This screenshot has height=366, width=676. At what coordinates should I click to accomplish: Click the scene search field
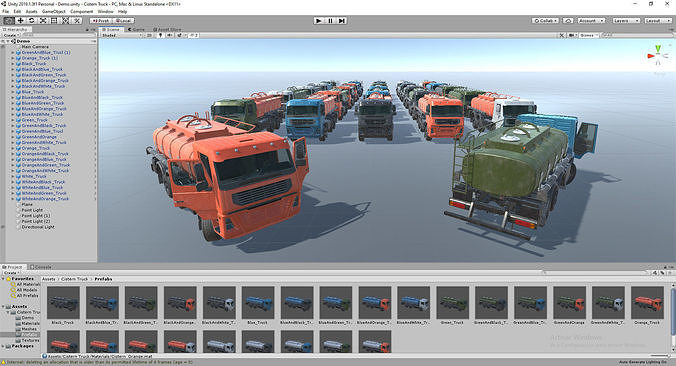[636, 35]
